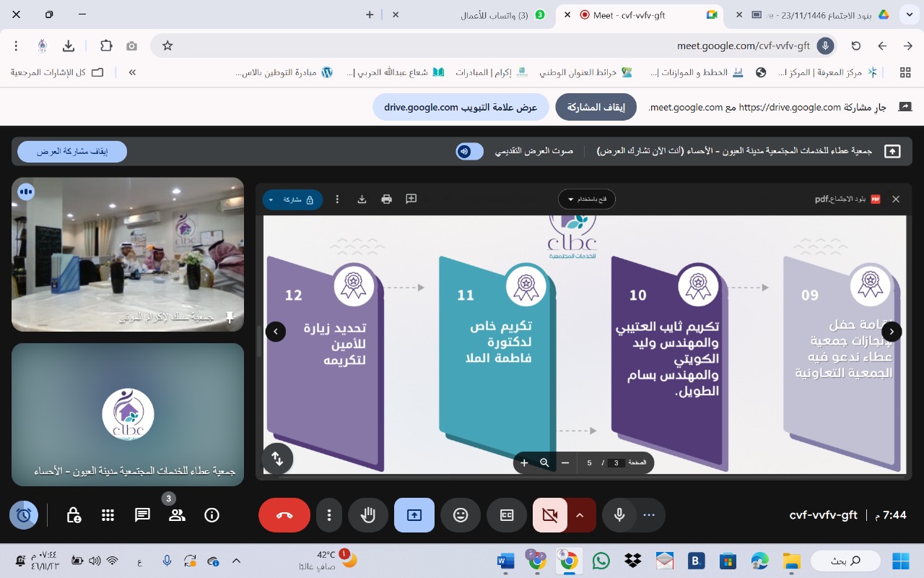
Task: Open Windows Start menu
Action: point(900,561)
